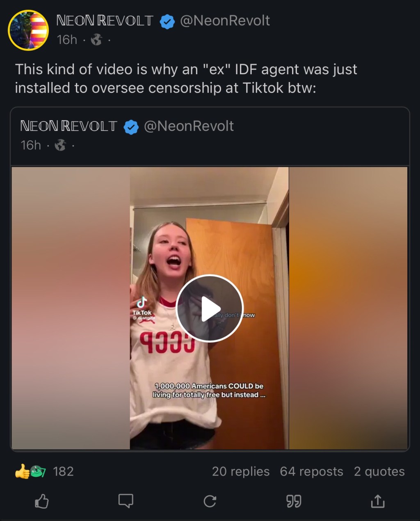Click the quote marks icon
The height and width of the screenshot is (521, 420).
(294, 501)
